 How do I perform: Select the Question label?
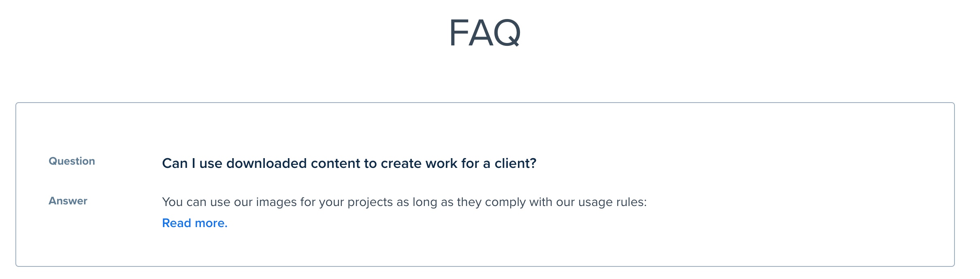[72, 161]
